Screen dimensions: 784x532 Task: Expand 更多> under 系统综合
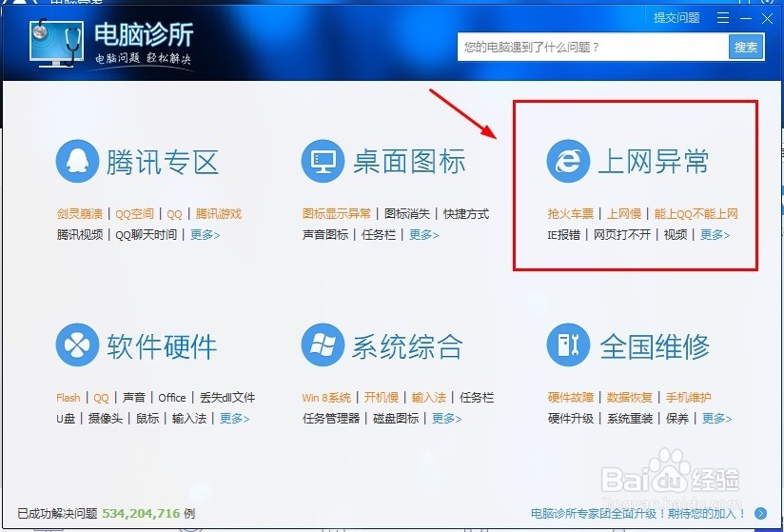pos(447,418)
